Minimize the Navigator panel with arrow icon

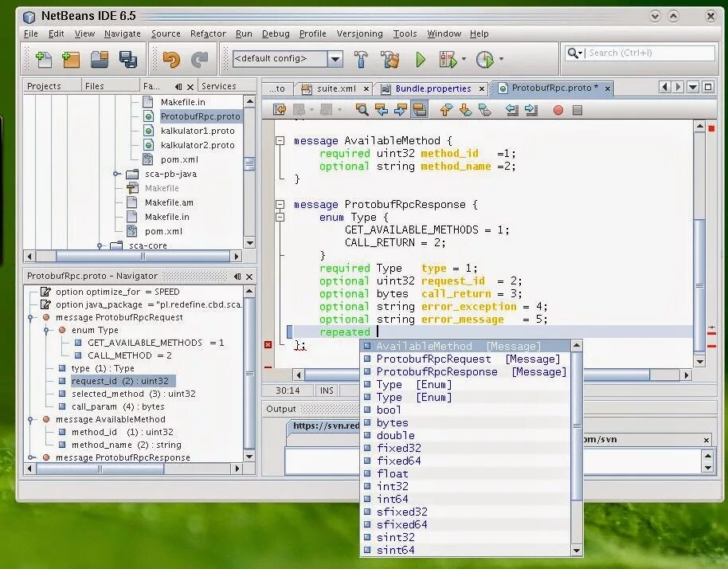(x=237, y=277)
